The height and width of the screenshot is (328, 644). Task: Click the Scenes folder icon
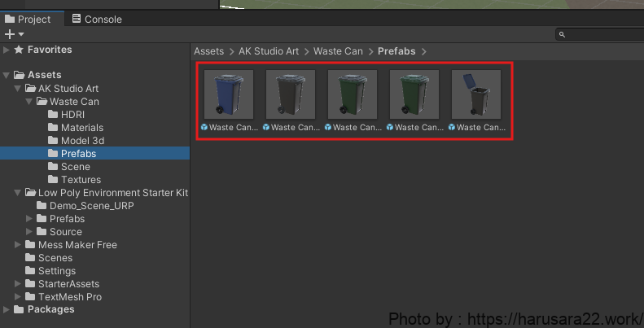coord(31,258)
